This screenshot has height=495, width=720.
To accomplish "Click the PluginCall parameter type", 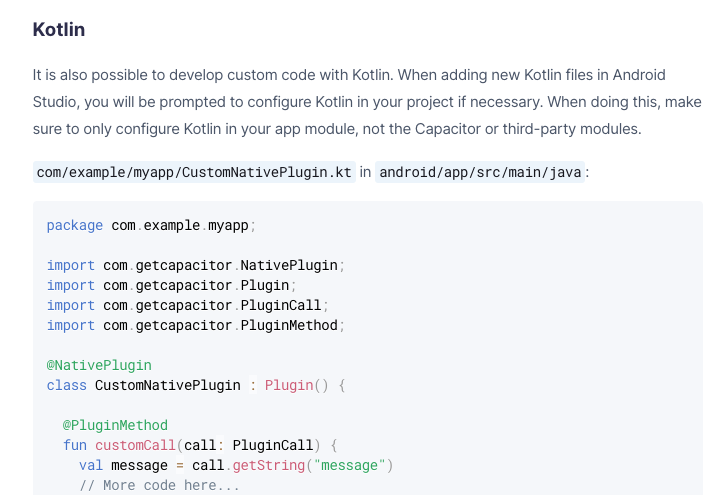I will coord(273,445).
